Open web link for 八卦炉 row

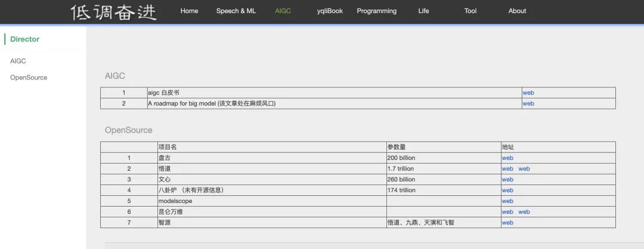pyautogui.click(x=507, y=190)
